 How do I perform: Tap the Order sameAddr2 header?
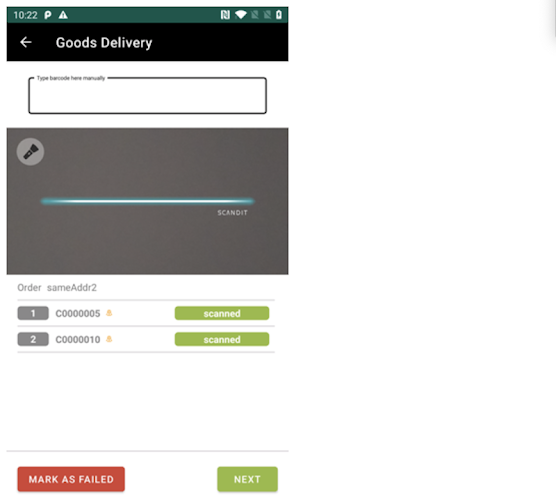point(57,287)
